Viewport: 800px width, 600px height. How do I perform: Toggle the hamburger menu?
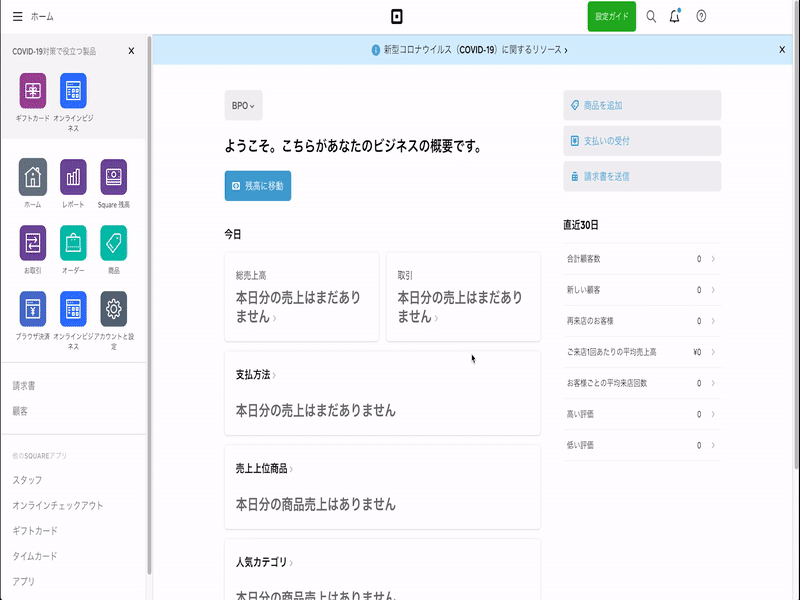[17, 17]
